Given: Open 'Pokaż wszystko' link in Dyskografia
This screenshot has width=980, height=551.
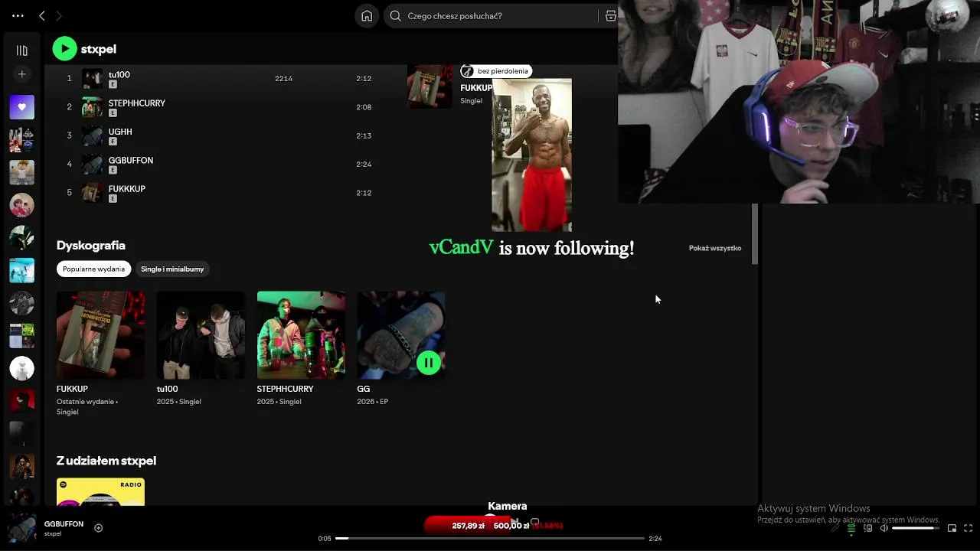Looking at the screenshot, I should 714,248.
